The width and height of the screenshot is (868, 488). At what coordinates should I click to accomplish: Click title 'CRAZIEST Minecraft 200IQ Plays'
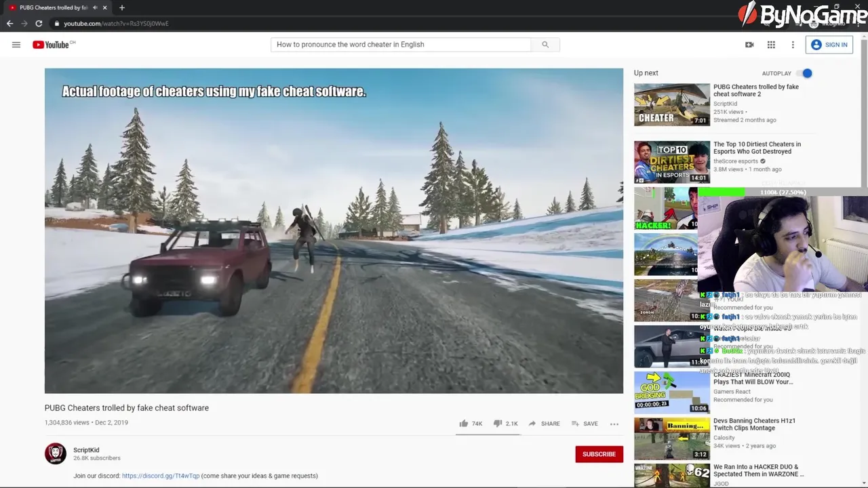[x=753, y=378]
